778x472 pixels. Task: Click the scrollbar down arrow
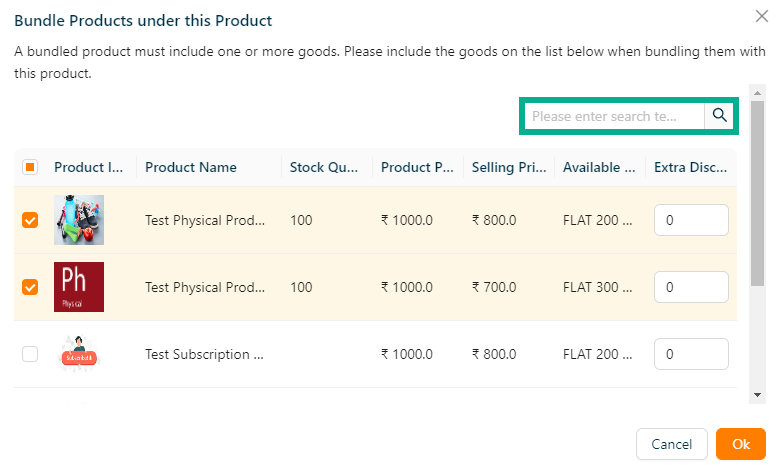[x=758, y=396]
